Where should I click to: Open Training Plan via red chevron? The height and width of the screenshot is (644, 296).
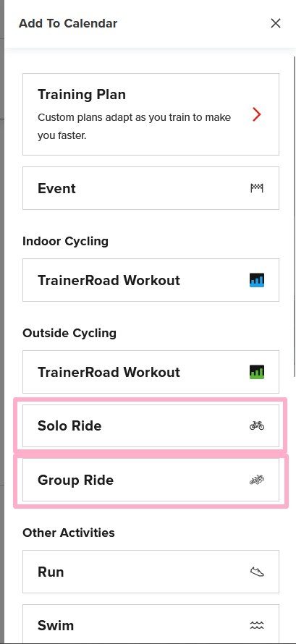(x=257, y=114)
